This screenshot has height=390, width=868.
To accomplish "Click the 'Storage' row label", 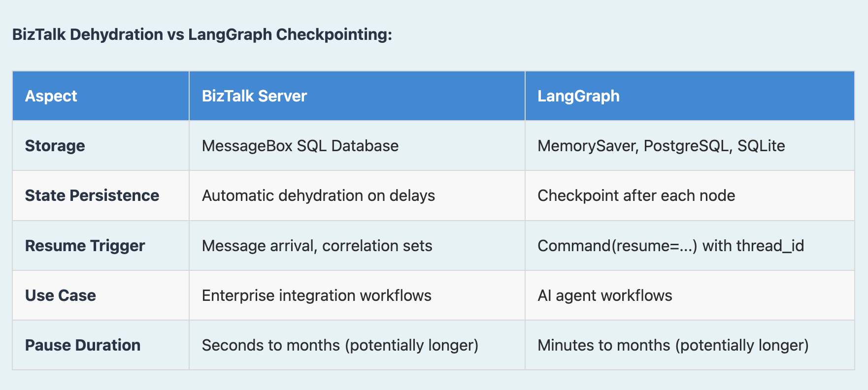I will (100, 146).
